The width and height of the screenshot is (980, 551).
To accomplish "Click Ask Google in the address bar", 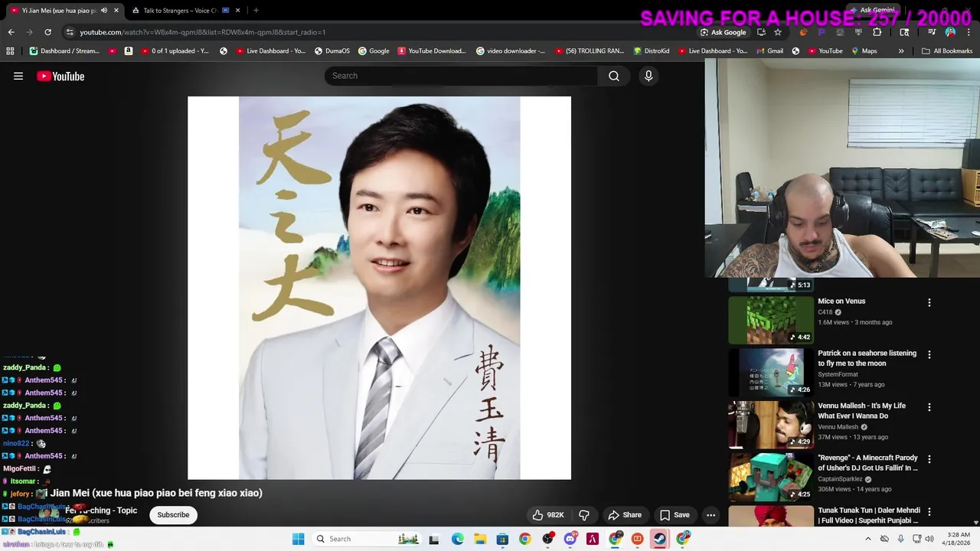I will pyautogui.click(x=723, y=32).
